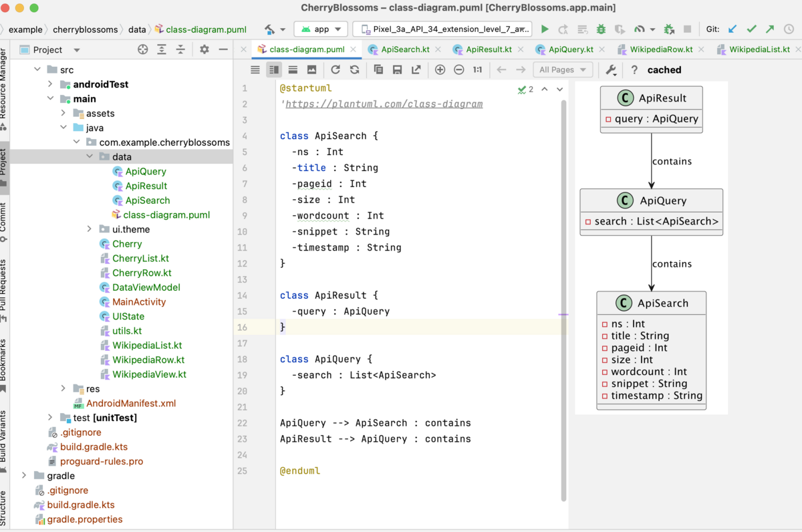Switch to editor-only view mode
The image size is (802, 532).
pos(255,70)
